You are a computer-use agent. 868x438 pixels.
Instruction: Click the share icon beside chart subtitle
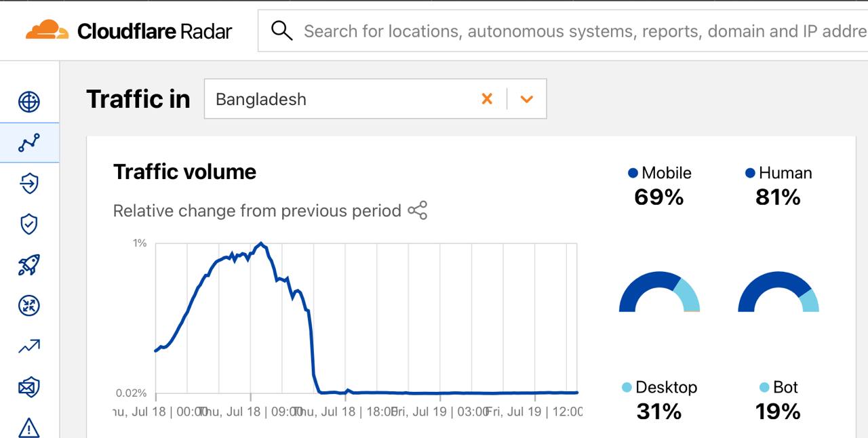(x=418, y=211)
